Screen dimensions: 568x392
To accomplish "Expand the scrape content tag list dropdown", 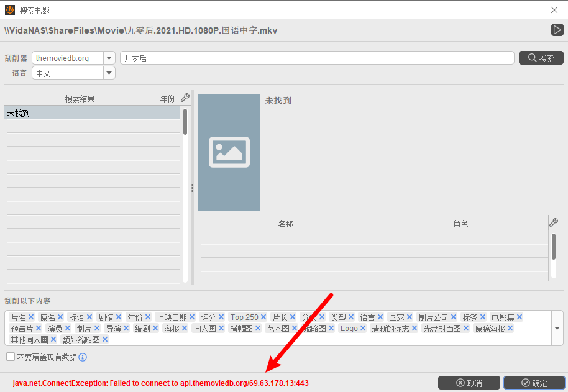I will tap(557, 328).
